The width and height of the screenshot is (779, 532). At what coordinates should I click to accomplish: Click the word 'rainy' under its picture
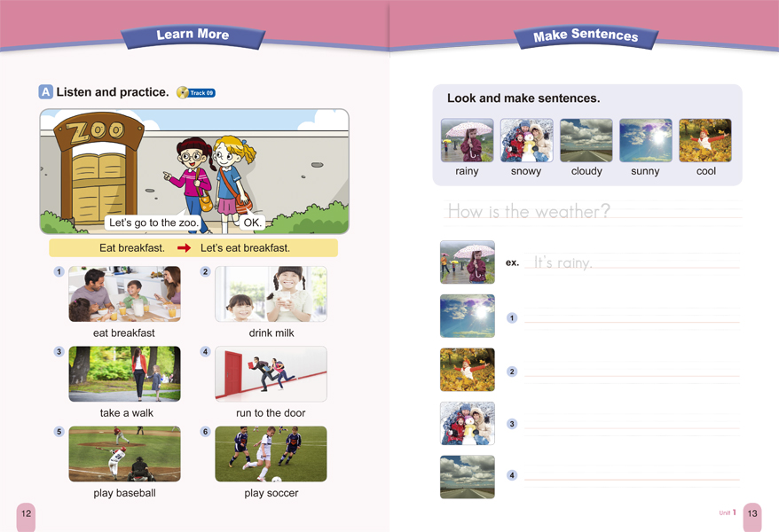click(x=467, y=171)
